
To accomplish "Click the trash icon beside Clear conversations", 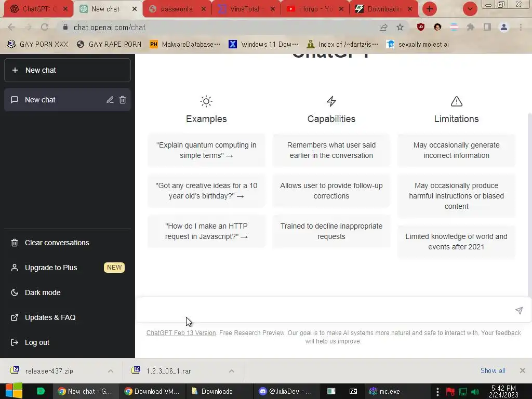I will pos(15,243).
